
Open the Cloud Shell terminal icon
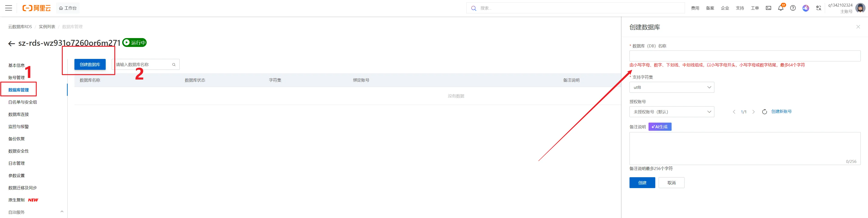768,8
